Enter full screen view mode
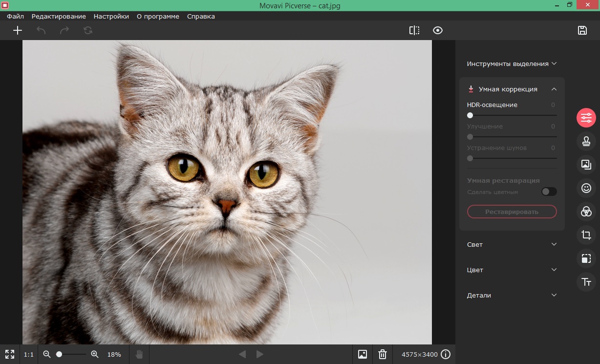This screenshot has width=600, height=364. [10, 354]
